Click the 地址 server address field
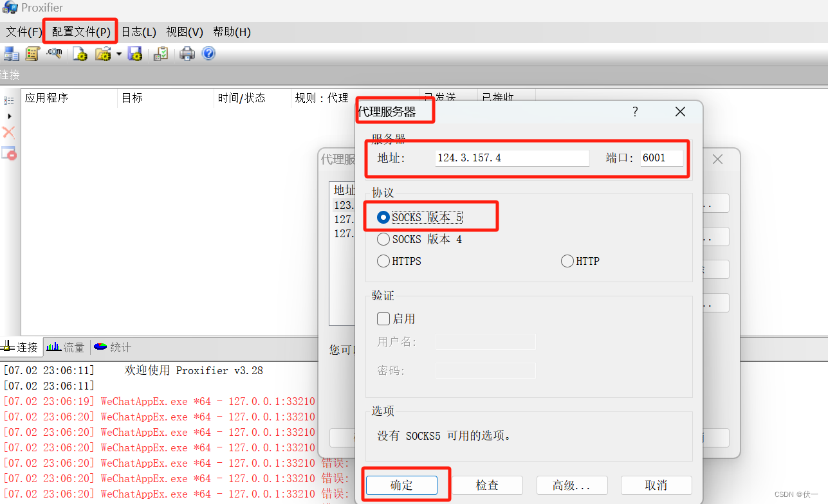 512,158
